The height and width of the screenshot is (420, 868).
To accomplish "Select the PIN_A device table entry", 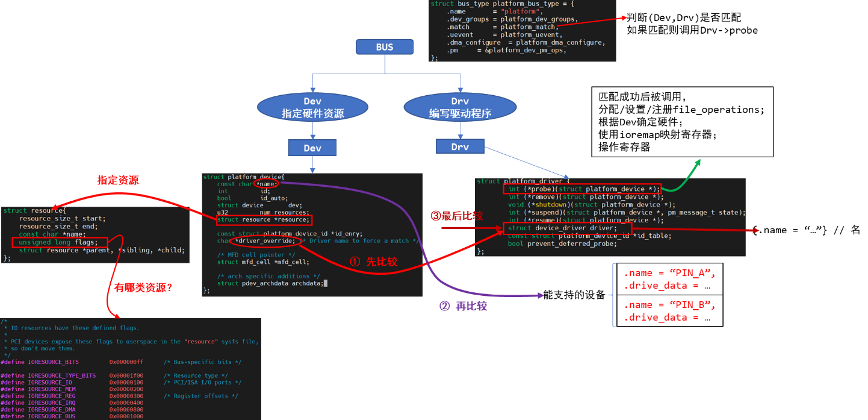I will (670, 279).
